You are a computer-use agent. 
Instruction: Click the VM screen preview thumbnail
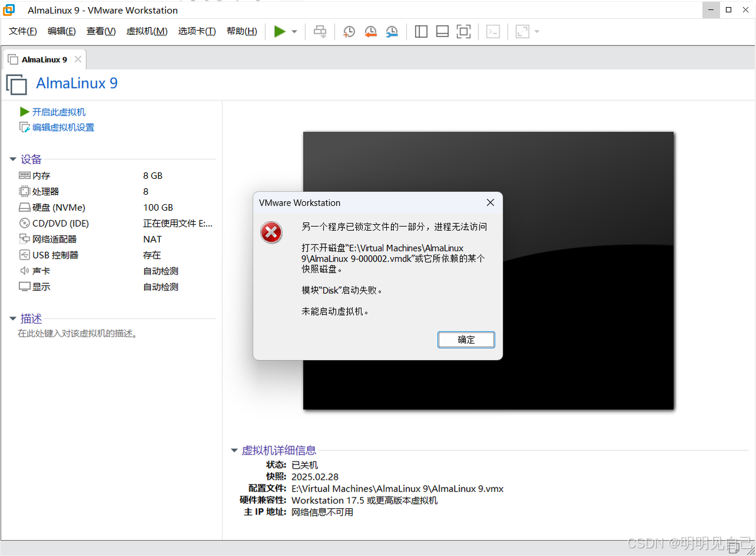pos(488,270)
